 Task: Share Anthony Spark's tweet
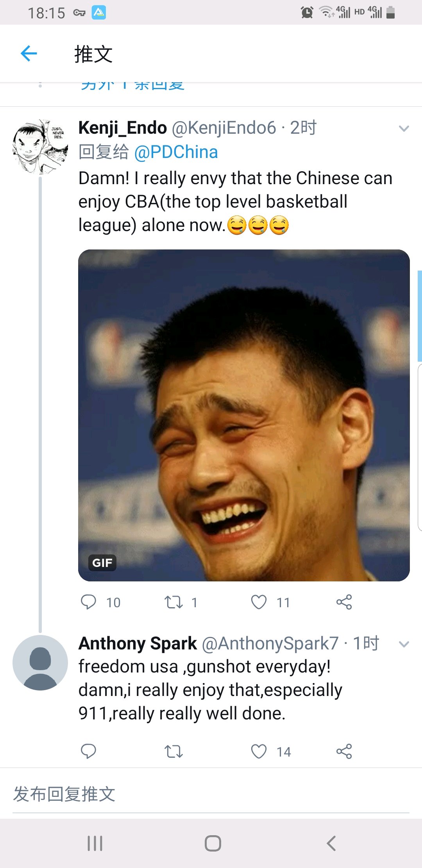pyautogui.click(x=344, y=751)
